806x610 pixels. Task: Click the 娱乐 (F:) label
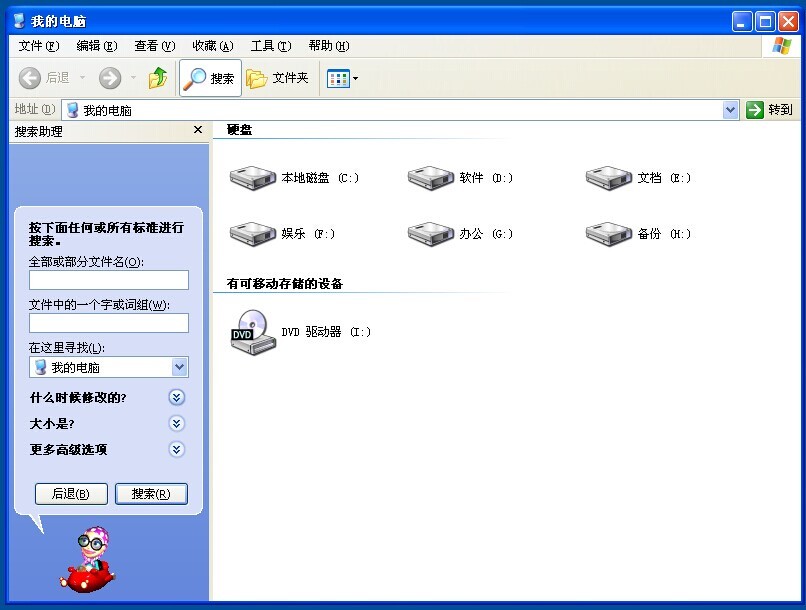point(308,234)
